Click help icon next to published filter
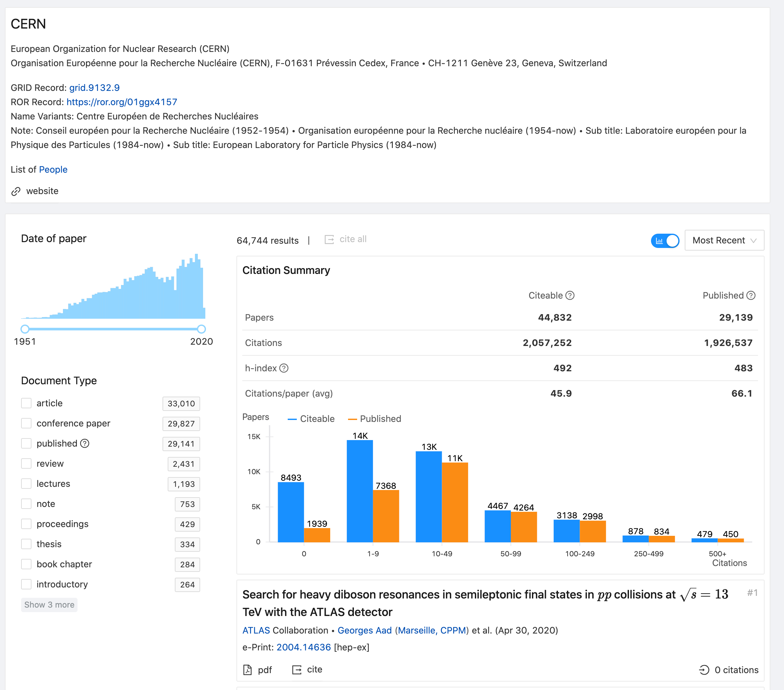Screen dimensions: 784x690 pyautogui.click(x=85, y=444)
